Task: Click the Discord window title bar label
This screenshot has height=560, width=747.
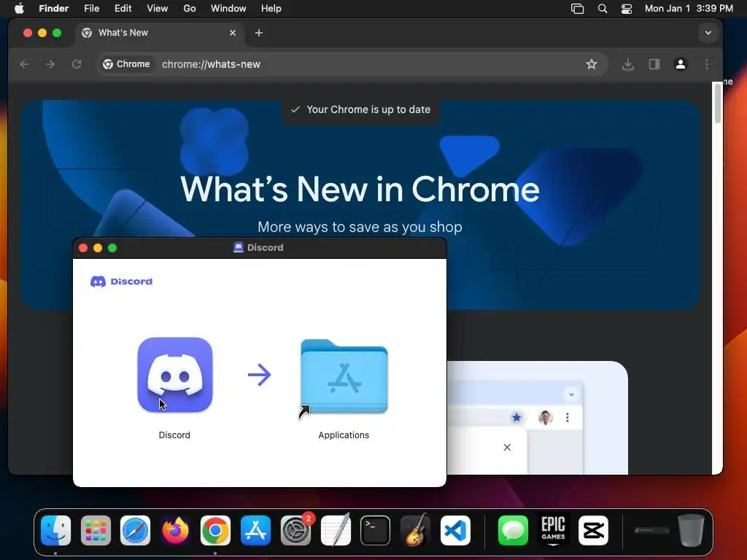Action: (x=259, y=248)
